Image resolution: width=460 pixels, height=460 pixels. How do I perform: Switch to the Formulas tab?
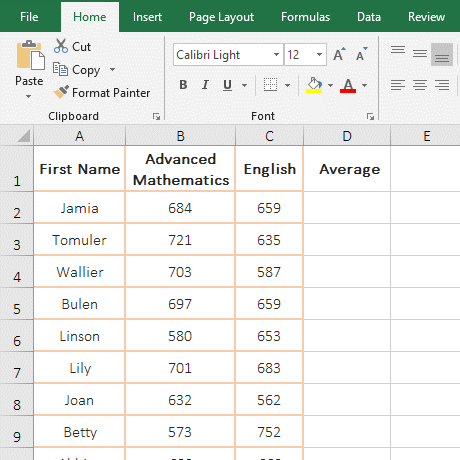[x=305, y=17]
